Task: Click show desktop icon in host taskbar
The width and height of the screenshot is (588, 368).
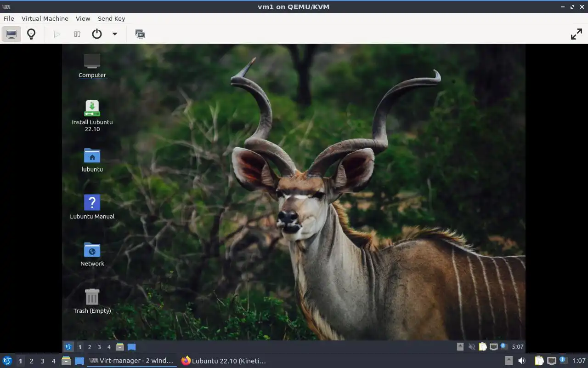Action: (x=79, y=361)
